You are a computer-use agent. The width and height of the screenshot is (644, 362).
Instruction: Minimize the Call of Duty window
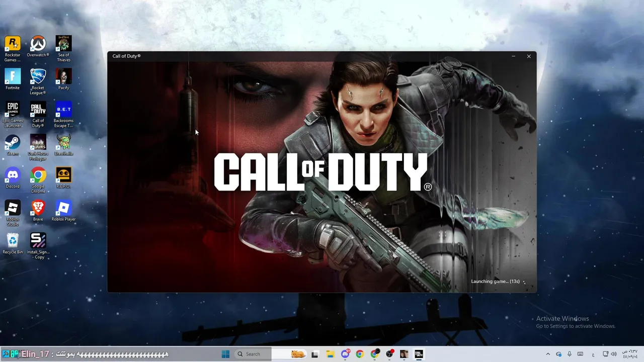[x=513, y=56]
